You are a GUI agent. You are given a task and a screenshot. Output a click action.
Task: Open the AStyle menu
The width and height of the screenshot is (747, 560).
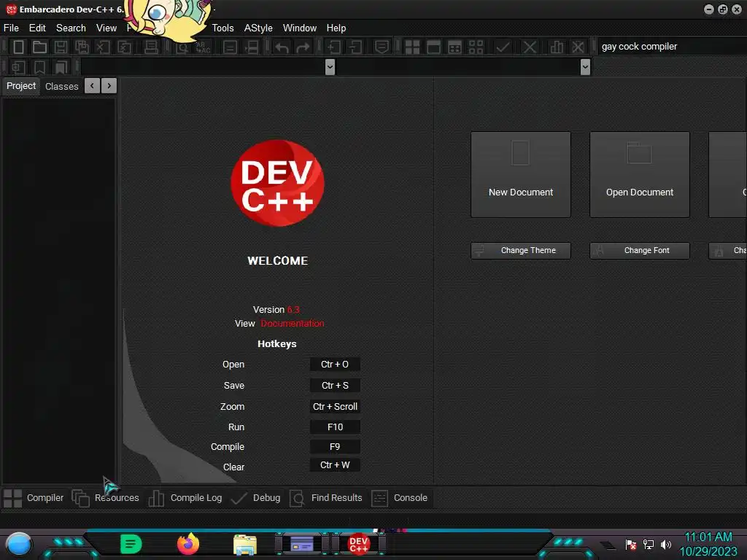click(x=258, y=28)
